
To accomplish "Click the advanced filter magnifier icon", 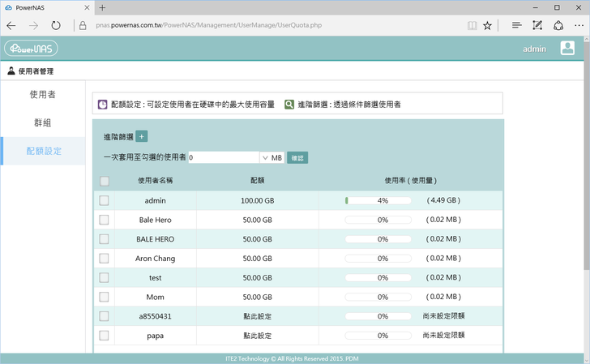I will click(289, 105).
